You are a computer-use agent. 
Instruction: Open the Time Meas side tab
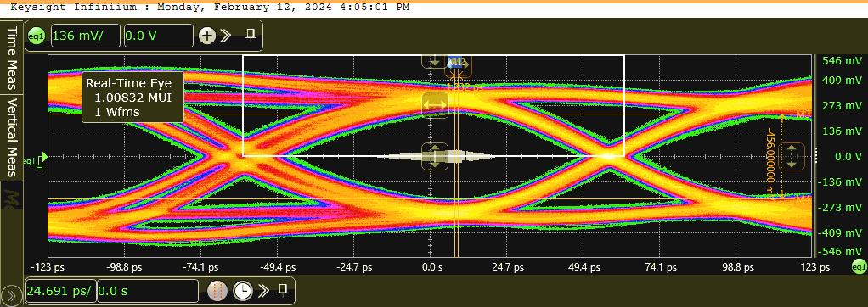click(12, 58)
